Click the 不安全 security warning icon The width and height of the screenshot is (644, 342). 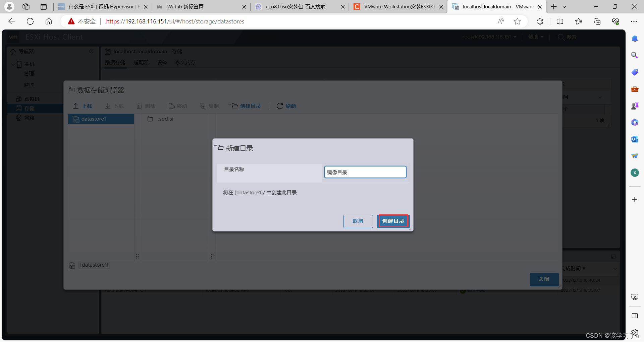pyautogui.click(x=71, y=21)
